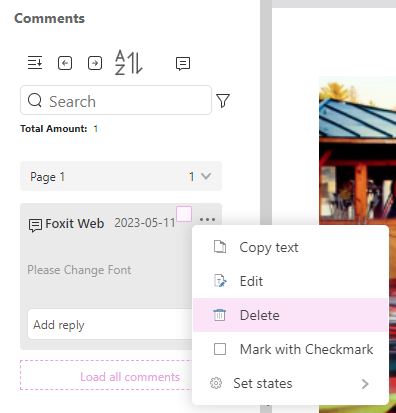The width and height of the screenshot is (396, 413).
Task: Expand the Set states submenu arrow
Action: click(x=365, y=384)
